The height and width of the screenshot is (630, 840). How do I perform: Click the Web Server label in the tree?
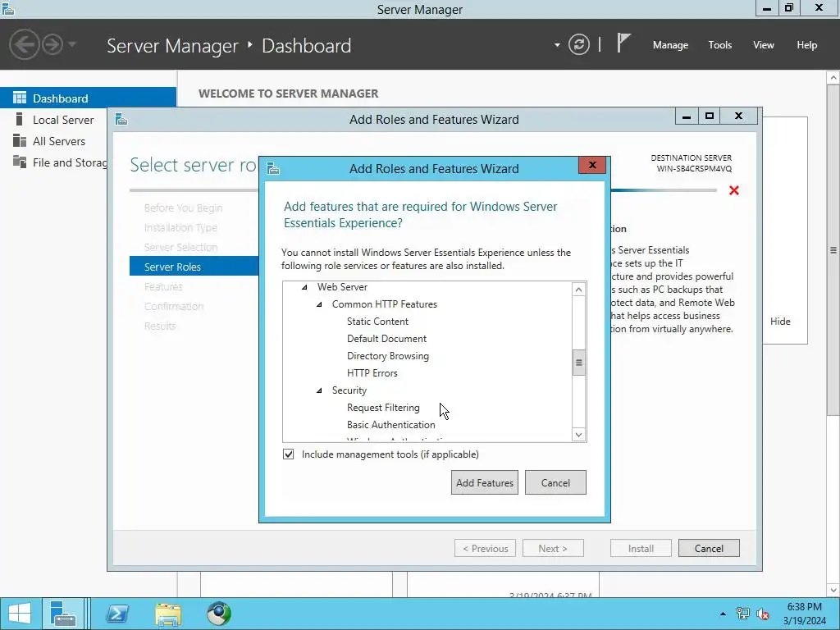coord(342,287)
